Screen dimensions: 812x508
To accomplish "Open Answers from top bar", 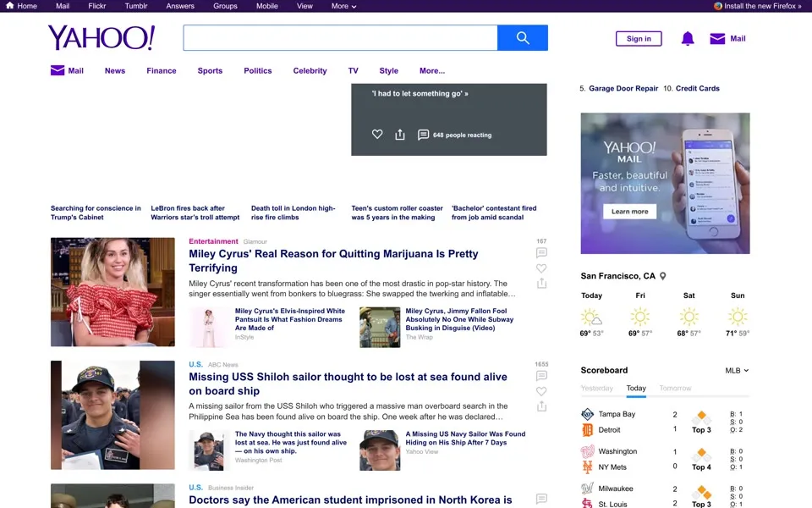I will [x=180, y=6].
